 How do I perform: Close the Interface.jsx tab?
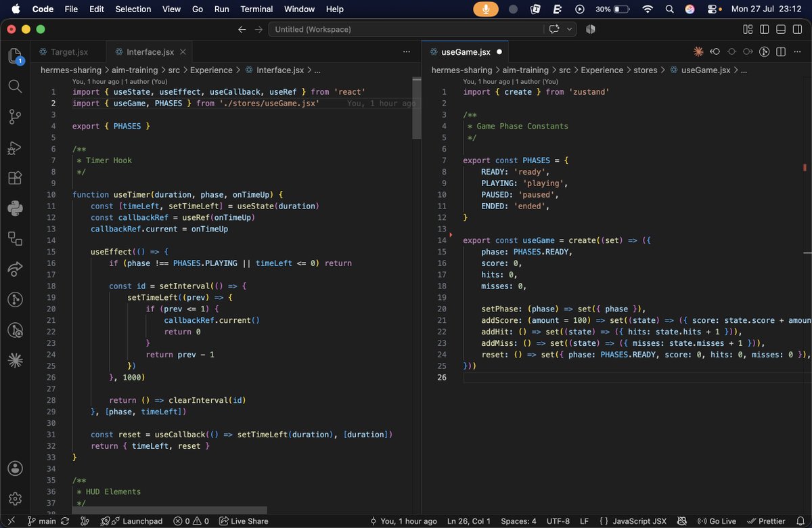pyautogui.click(x=184, y=51)
